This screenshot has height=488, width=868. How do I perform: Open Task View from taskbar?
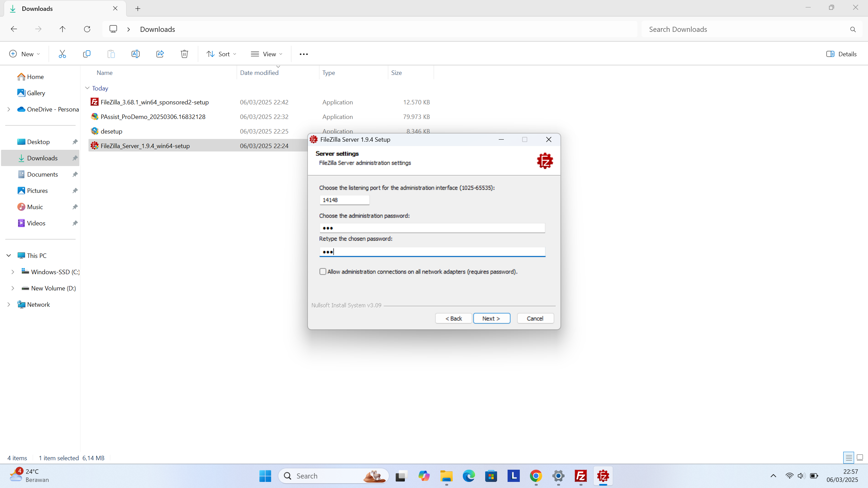[401, 476]
